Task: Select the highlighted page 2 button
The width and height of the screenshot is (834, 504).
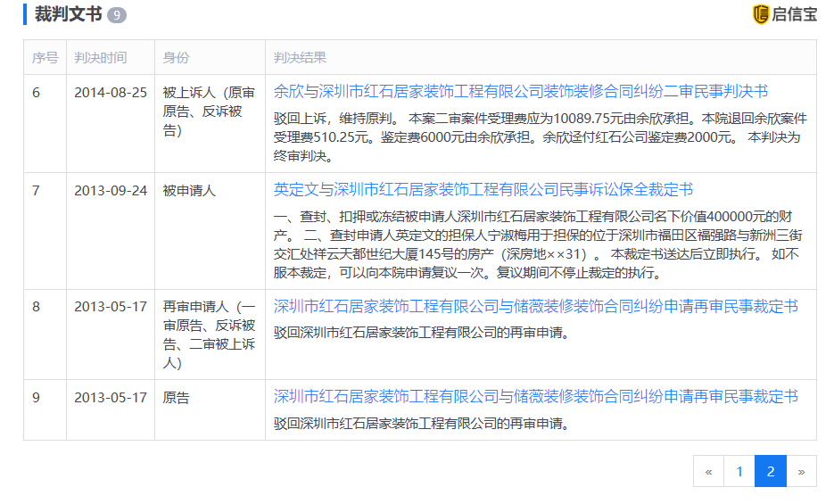Action: click(771, 471)
